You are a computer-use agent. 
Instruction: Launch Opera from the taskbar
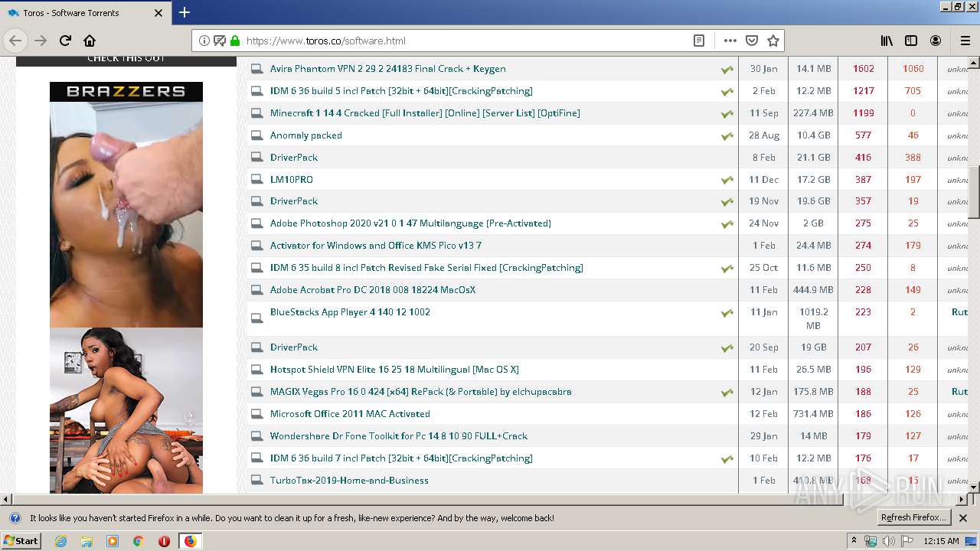[x=164, y=541]
